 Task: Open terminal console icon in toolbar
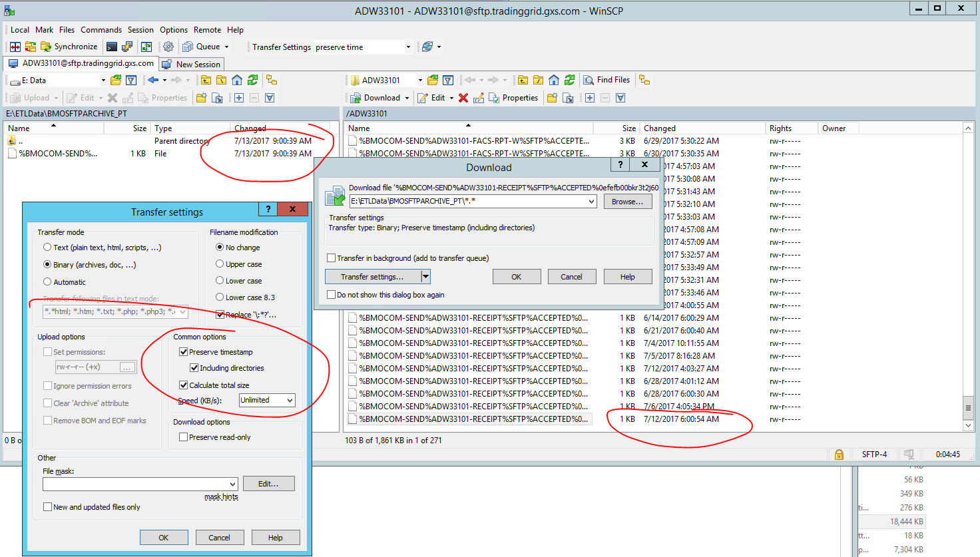coord(112,47)
